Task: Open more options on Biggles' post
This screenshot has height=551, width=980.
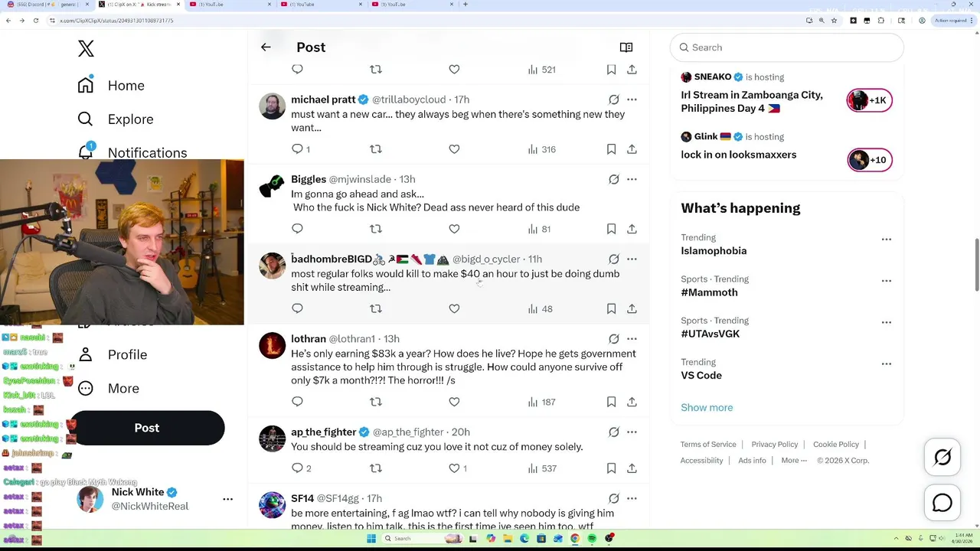Action: pyautogui.click(x=632, y=179)
